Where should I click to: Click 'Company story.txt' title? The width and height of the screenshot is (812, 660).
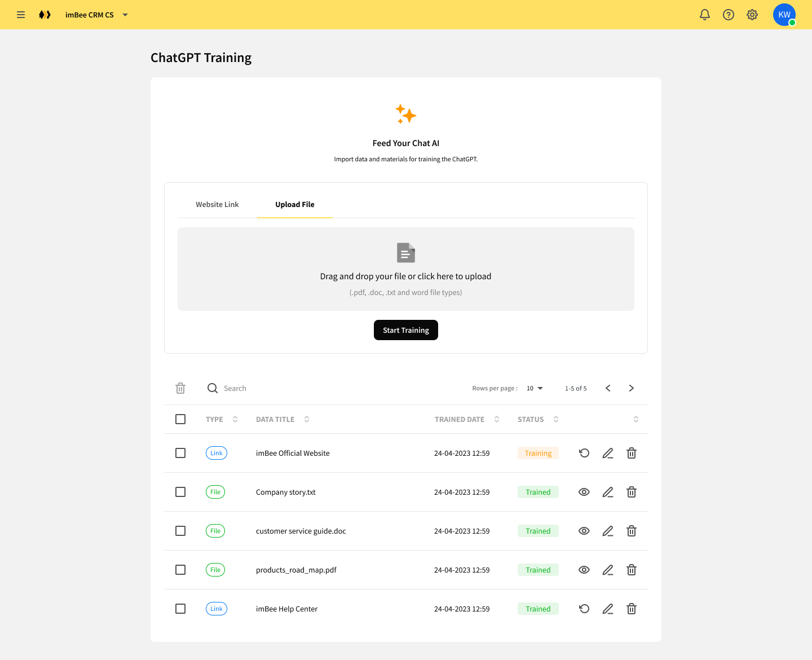click(x=286, y=492)
